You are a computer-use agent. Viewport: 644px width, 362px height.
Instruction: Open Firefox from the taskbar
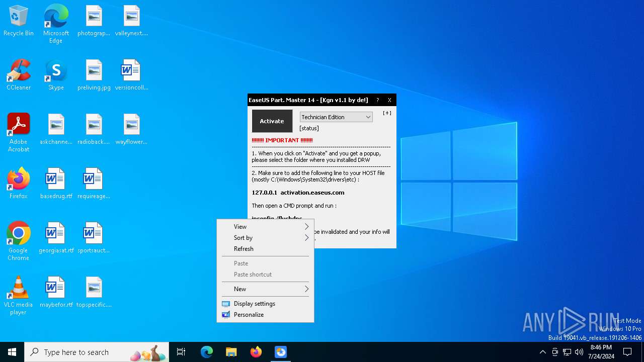(x=256, y=352)
